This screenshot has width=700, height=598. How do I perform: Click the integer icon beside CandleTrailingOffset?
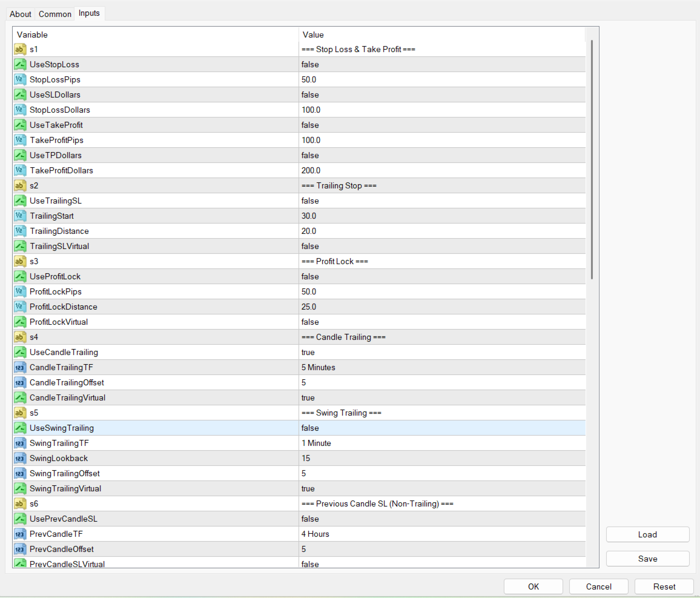click(x=20, y=383)
